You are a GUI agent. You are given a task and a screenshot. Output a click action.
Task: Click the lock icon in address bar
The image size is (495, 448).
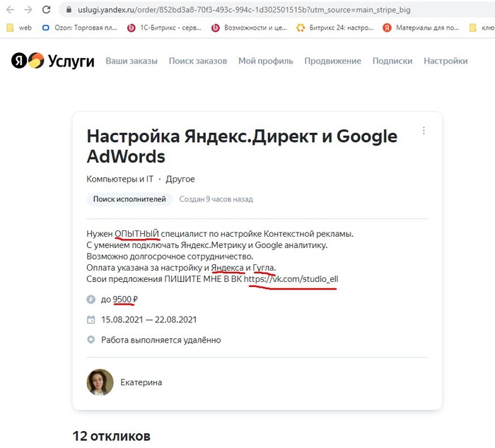[x=69, y=10]
